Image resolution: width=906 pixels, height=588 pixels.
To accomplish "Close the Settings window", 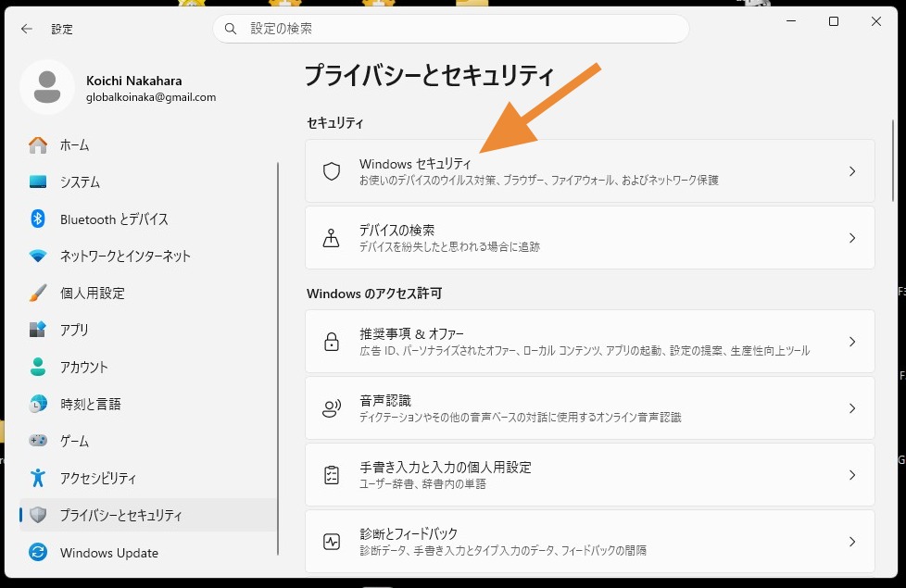I will [x=876, y=21].
